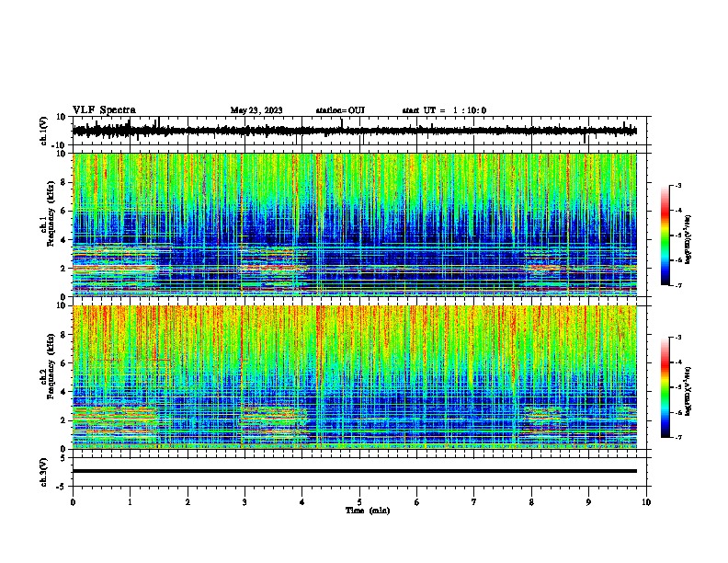Click the "start UT = 1 : 10: 0" label

coord(444,110)
